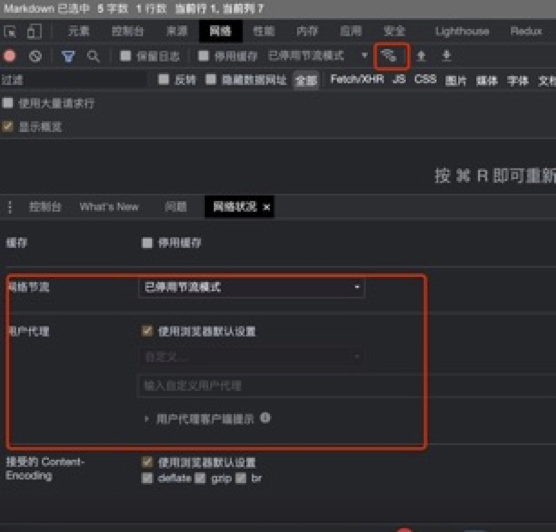Enable the 保留日志 checkbox
The height and width of the screenshot is (532, 556).
126,56
